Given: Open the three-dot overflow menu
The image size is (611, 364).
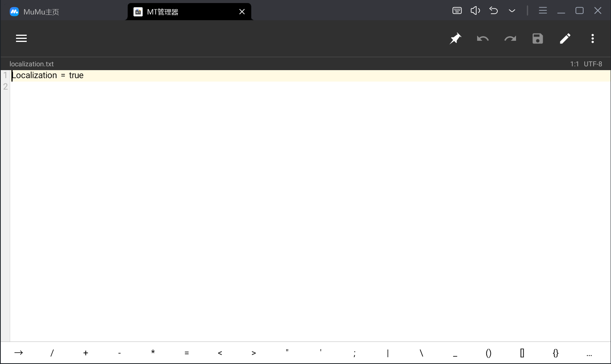Looking at the screenshot, I should [593, 38].
